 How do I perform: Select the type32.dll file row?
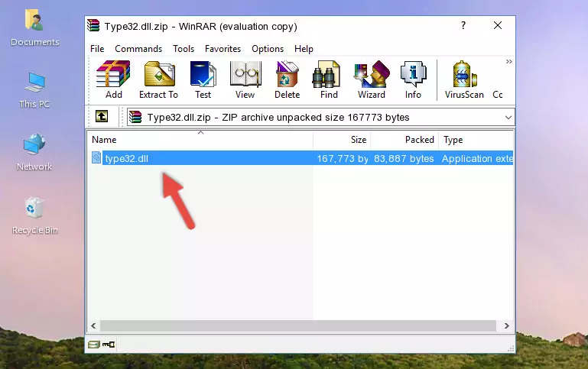[x=301, y=158]
